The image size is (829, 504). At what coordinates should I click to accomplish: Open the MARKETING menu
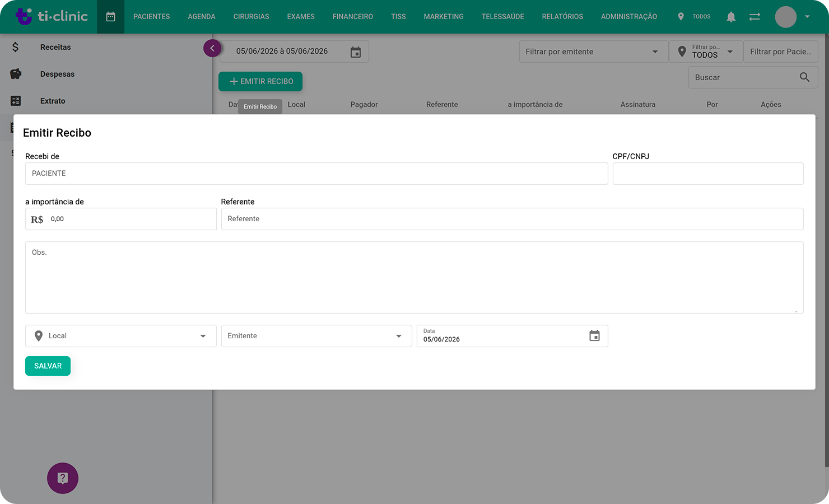(x=444, y=17)
